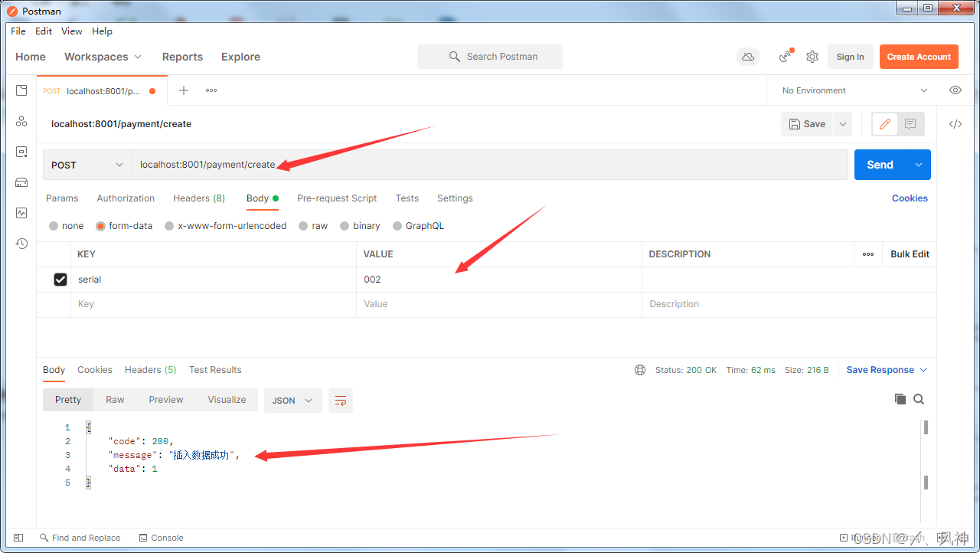The height and width of the screenshot is (553, 980).
Task: Show the response Visualize view
Action: coord(227,400)
